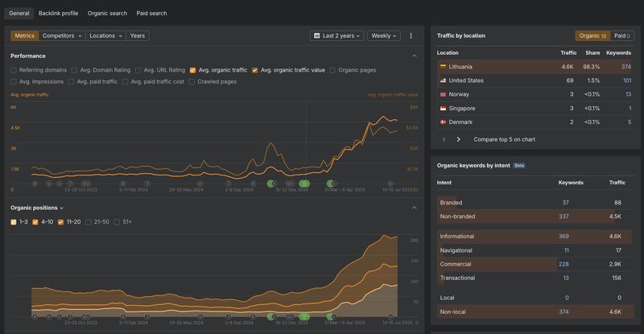Toggle the 21–50 organic positions checkbox
644x334 pixels.
click(x=89, y=221)
